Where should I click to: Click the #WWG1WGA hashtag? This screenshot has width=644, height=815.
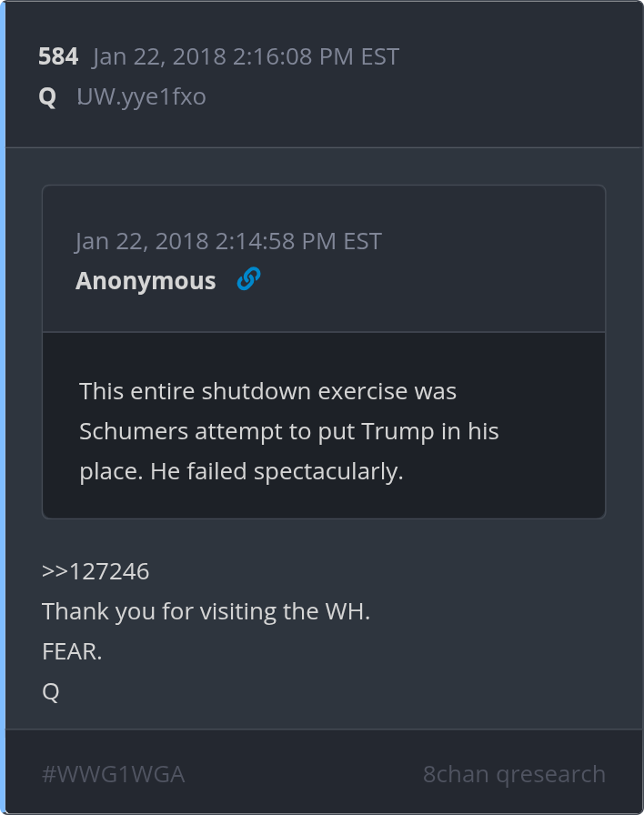click(114, 774)
